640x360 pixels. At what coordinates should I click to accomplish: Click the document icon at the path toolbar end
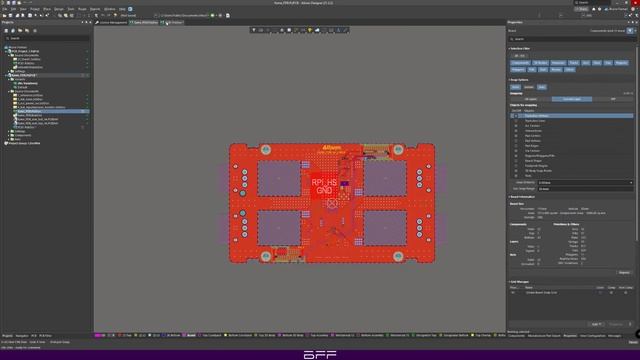coord(228,16)
